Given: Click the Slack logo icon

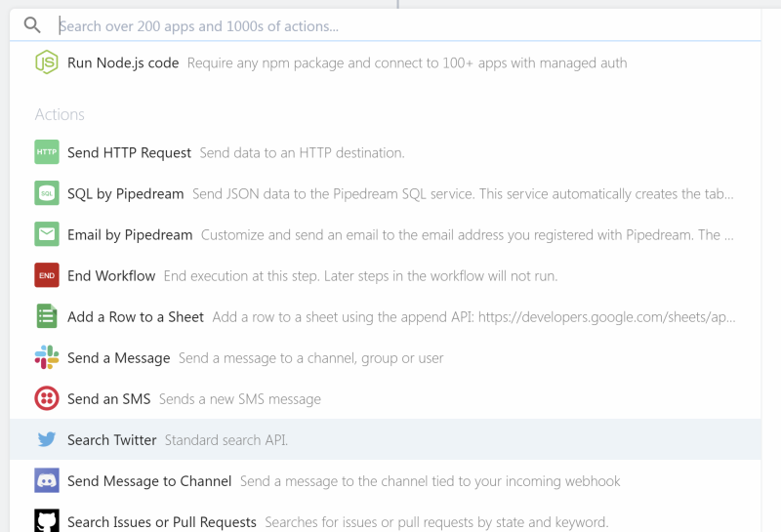Looking at the screenshot, I should tap(47, 357).
